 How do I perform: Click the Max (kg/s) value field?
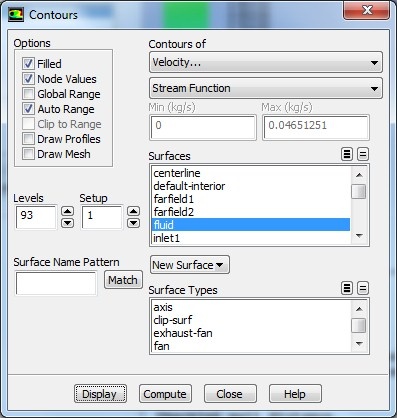pos(316,127)
